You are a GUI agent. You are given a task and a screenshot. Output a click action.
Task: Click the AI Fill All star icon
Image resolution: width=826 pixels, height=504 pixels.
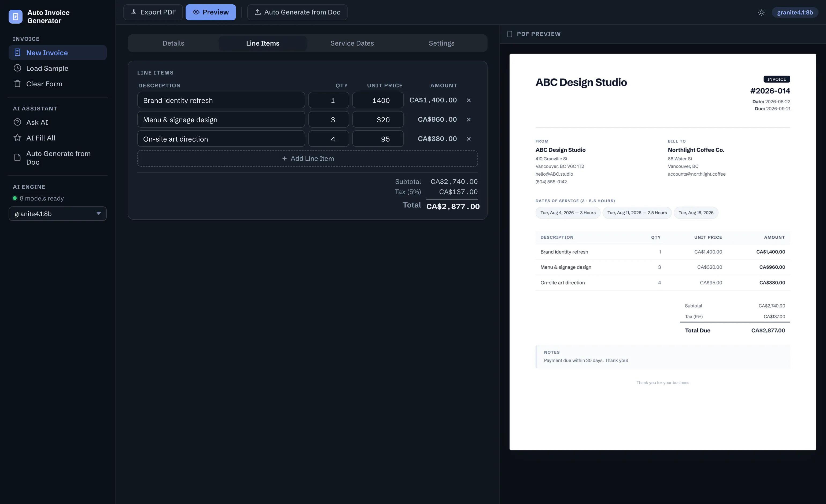17,138
